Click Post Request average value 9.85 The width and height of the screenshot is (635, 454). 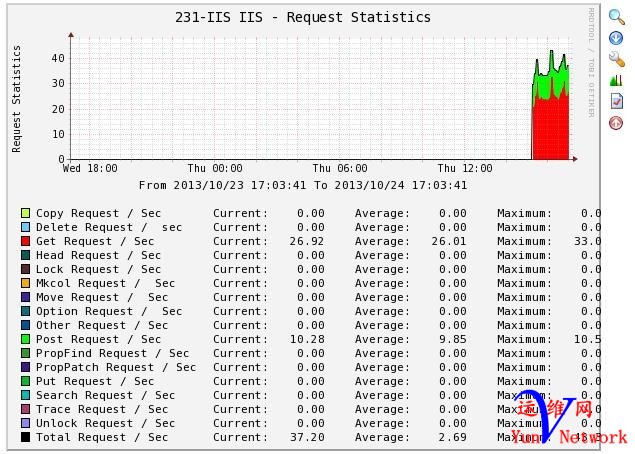(x=453, y=339)
